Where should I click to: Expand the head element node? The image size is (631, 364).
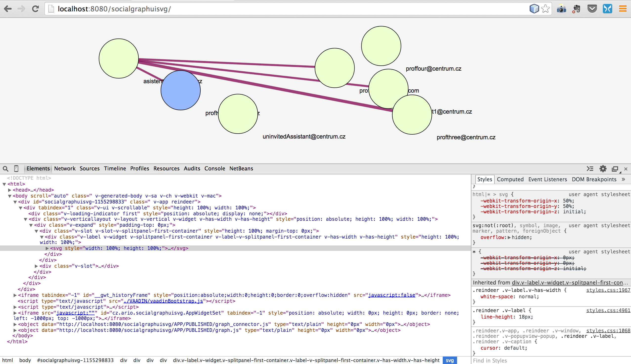10,190
